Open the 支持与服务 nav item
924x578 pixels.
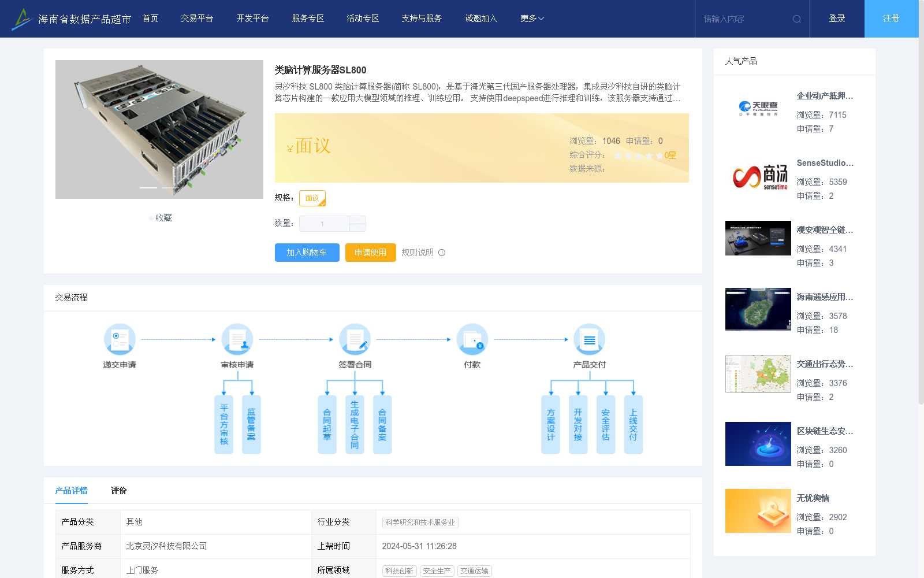[422, 18]
